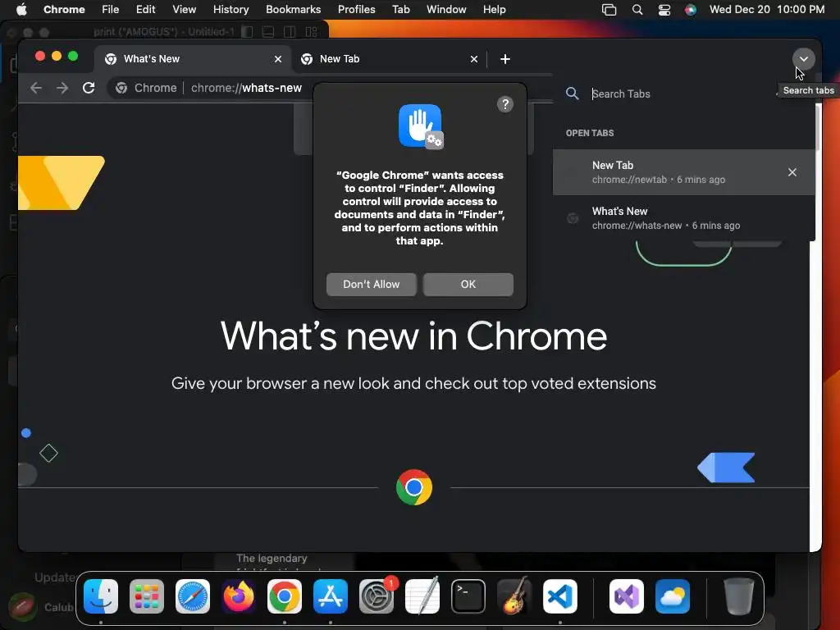Open the Apple menu
This screenshot has width=840, height=630.
(x=21, y=10)
